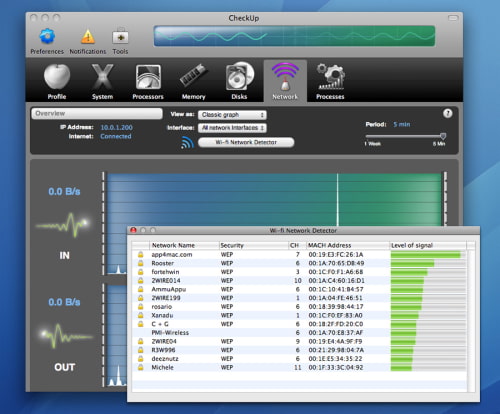Click the 10.0.1.200 IP address value
The height and width of the screenshot is (414, 500).
(116, 127)
